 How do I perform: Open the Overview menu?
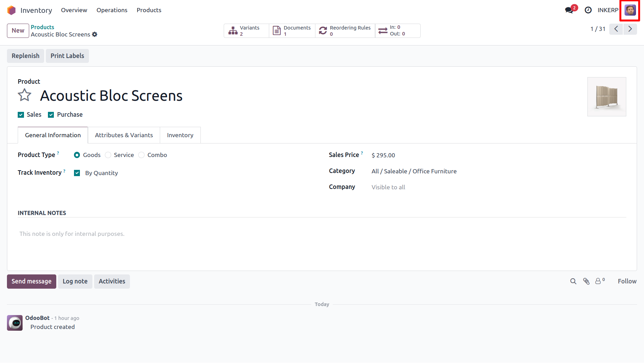tap(74, 10)
